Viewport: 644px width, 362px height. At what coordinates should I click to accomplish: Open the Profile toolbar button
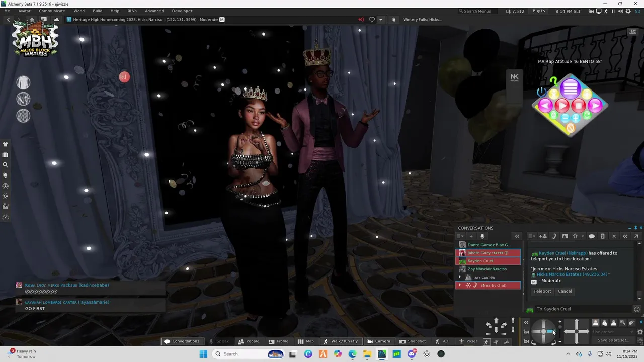(x=279, y=341)
